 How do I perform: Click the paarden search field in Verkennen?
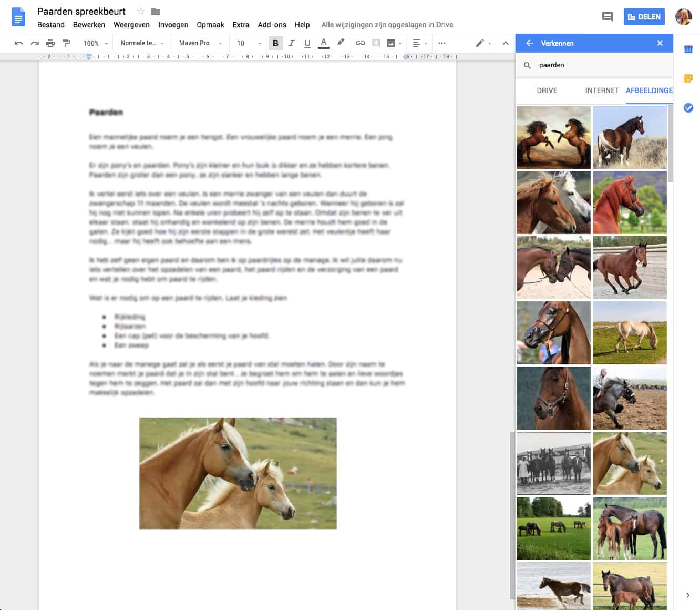pos(599,65)
